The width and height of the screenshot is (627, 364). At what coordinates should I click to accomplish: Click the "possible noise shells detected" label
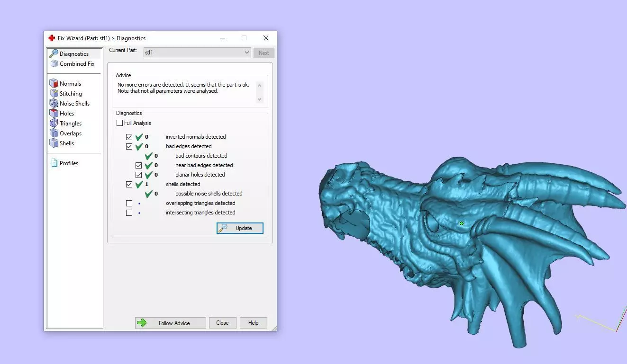click(209, 194)
